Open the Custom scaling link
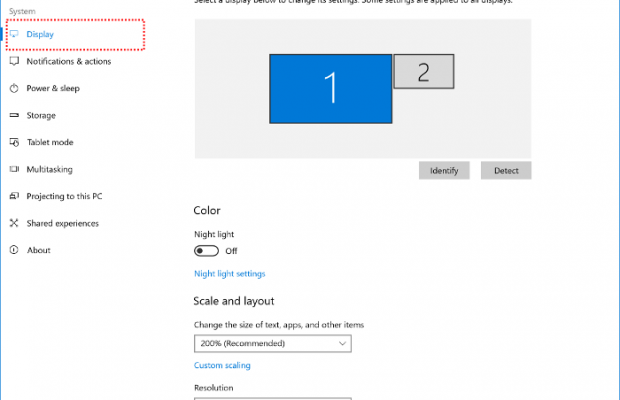Image resolution: width=620 pixels, height=400 pixels. pos(222,365)
